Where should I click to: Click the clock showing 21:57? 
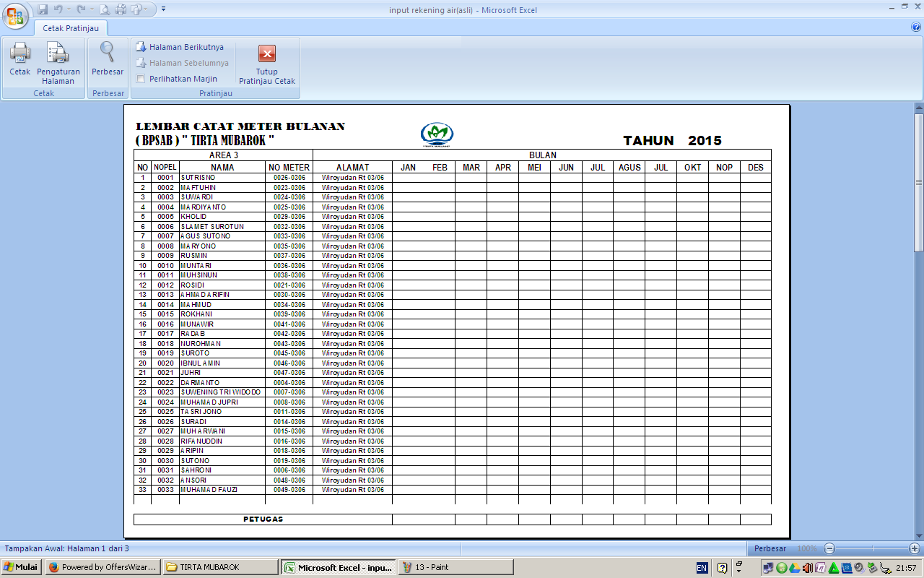[906, 568]
